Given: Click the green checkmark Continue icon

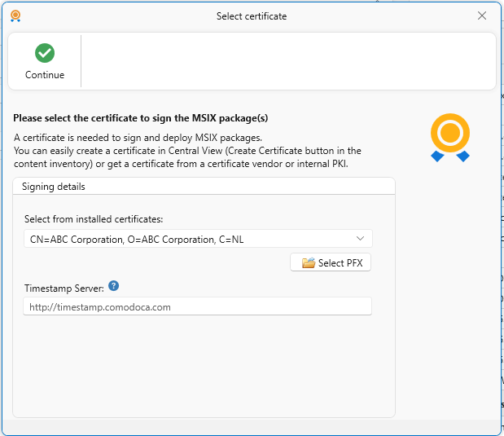Looking at the screenshot, I should point(45,54).
